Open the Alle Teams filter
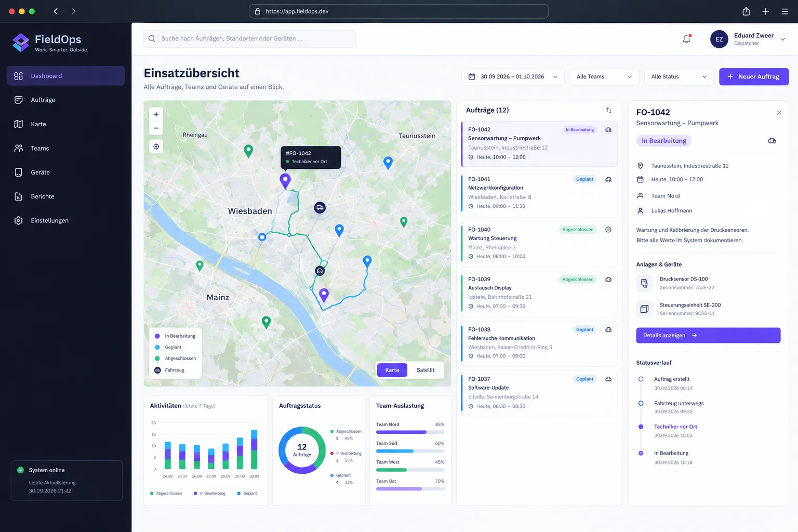 [x=604, y=77]
